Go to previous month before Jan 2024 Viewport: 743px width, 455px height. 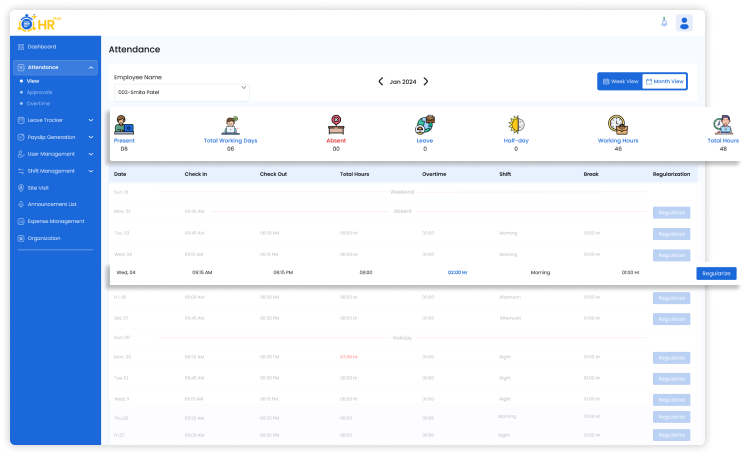[380, 82]
